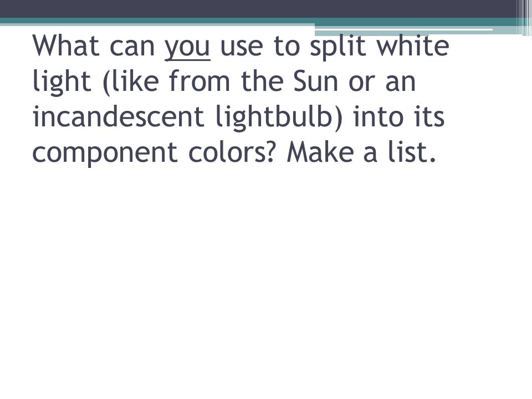
Task: Click the word "use" in the first line
Action: pos(242,48)
